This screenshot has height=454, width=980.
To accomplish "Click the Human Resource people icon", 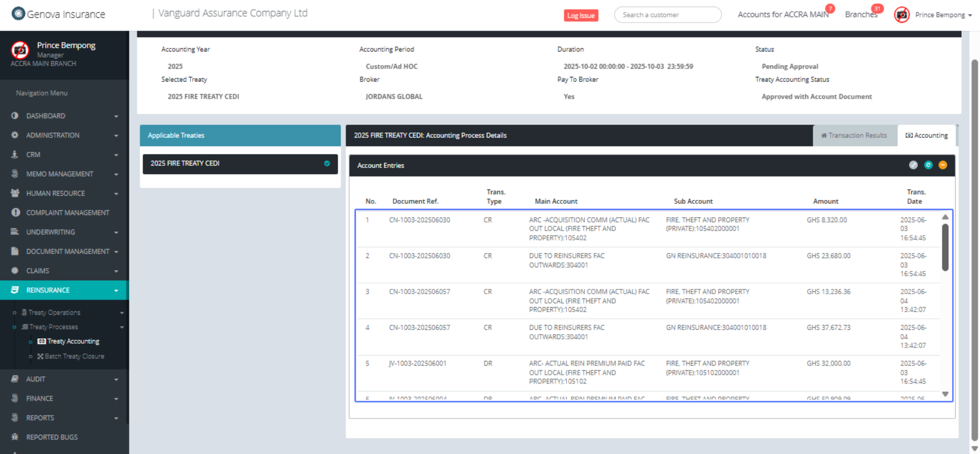I will pyautogui.click(x=15, y=193).
